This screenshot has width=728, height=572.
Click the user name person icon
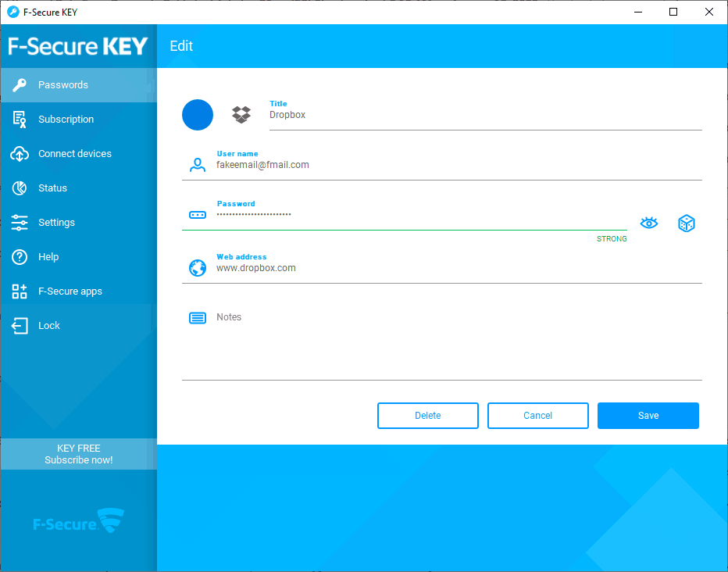[x=198, y=165]
